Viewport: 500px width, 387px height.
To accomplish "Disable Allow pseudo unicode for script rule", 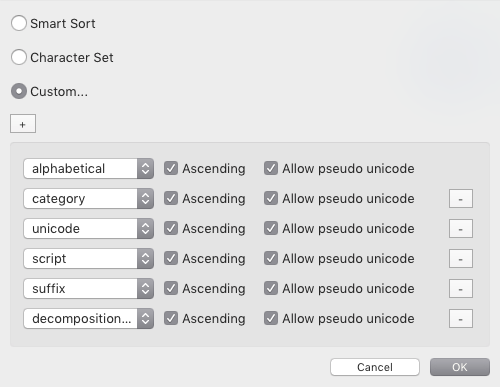I will pyautogui.click(x=271, y=258).
